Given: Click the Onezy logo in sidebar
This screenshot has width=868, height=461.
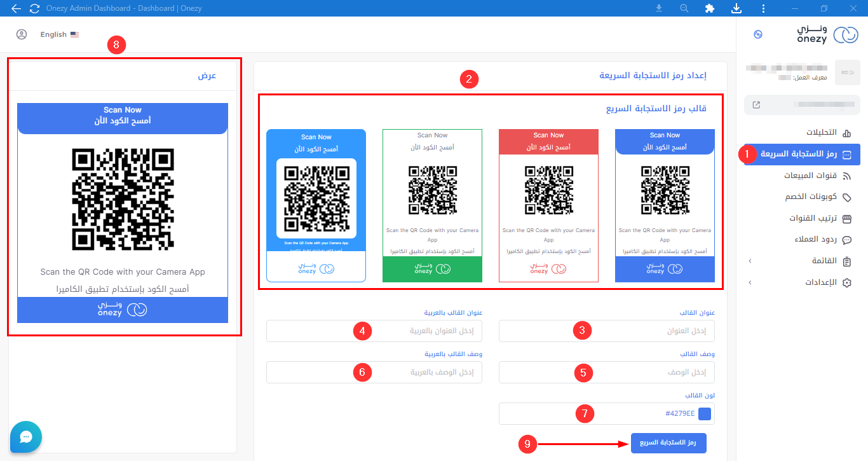Looking at the screenshot, I should (827, 35).
